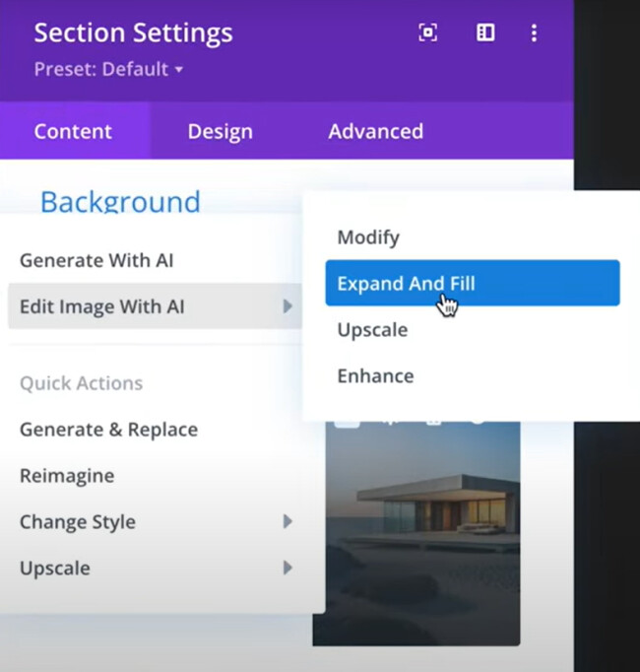Open the three-dot more options menu
Viewport: 640px width, 672px height.
point(534,33)
